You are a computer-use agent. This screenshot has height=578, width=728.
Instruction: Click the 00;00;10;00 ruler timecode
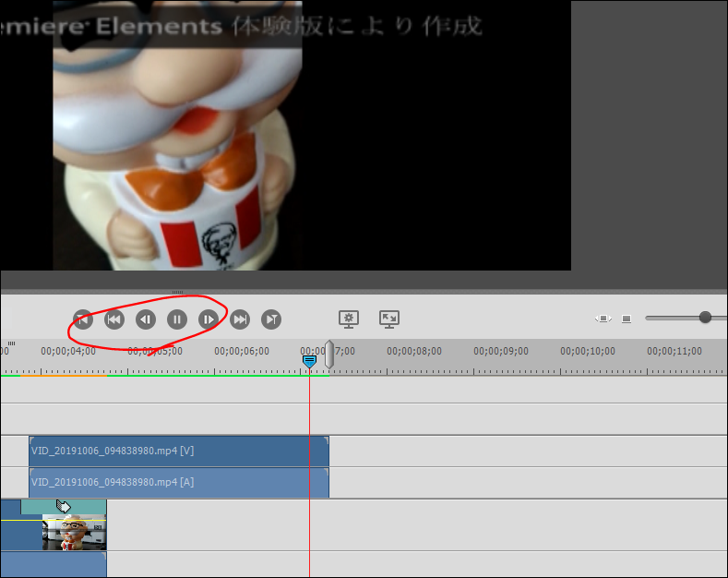tap(588, 351)
